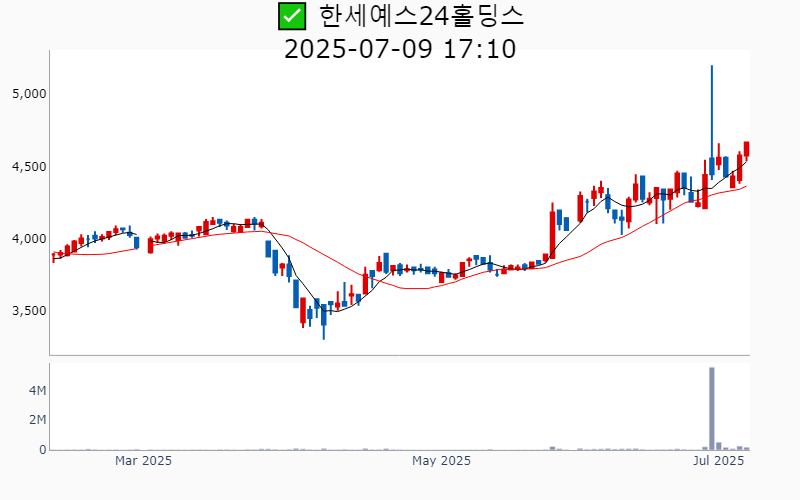Click the 5,000 price axis label
The width and height of the screenshot is (800, 500).
(29, 94)
